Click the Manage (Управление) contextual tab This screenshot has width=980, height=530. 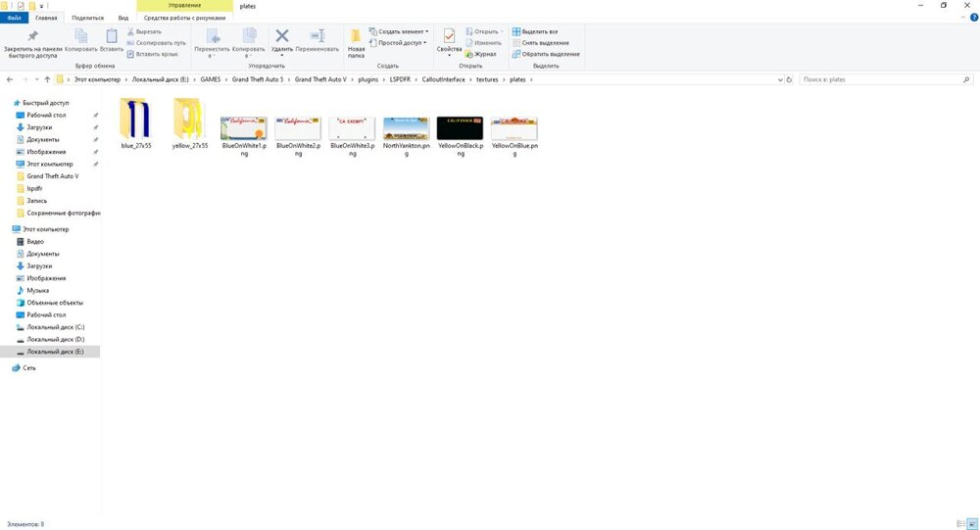184,6
